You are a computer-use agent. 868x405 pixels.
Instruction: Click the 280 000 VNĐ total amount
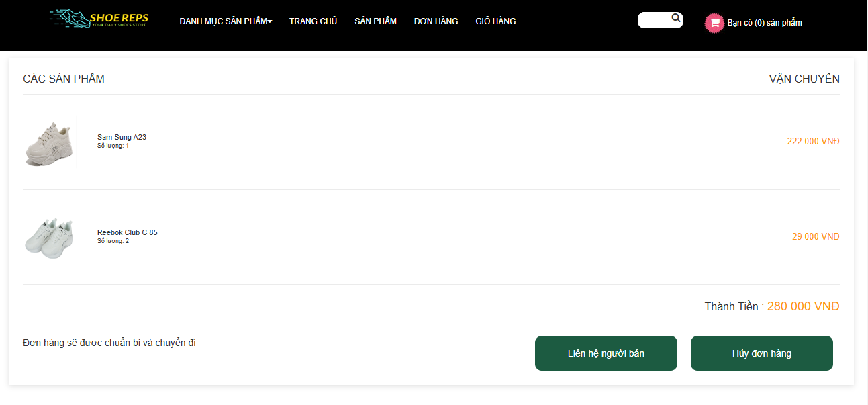tap(803, 306)
